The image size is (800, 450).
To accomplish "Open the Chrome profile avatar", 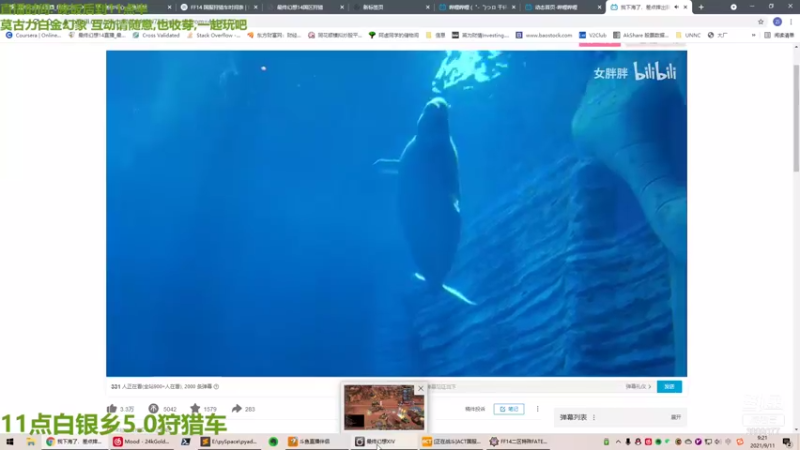I will (777, 21).
